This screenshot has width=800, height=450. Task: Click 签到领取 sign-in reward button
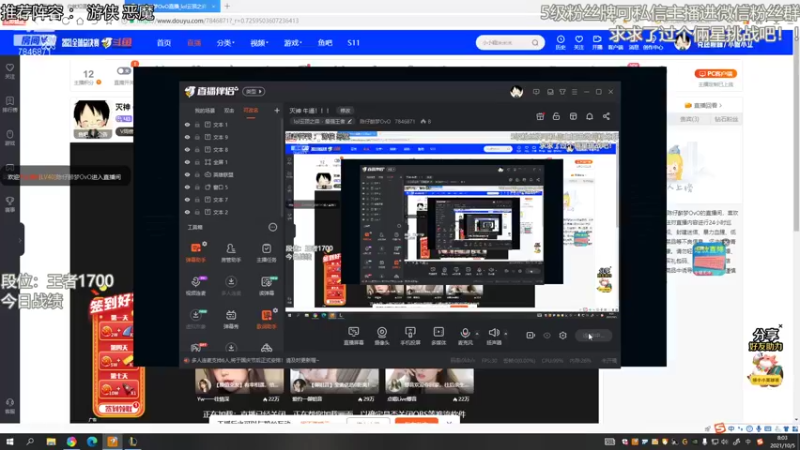[x=118, y=409]
